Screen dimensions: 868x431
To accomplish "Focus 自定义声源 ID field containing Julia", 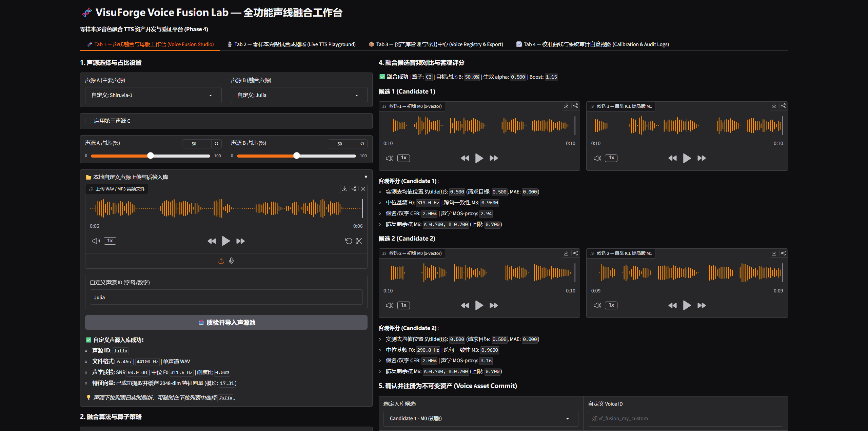I will tap(226, 297).
